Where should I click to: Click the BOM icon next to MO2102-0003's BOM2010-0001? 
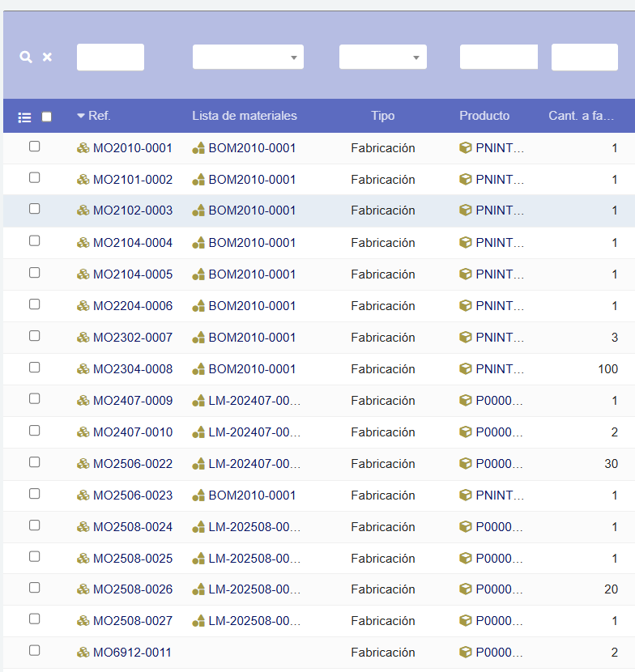click(x=198, y=211)
